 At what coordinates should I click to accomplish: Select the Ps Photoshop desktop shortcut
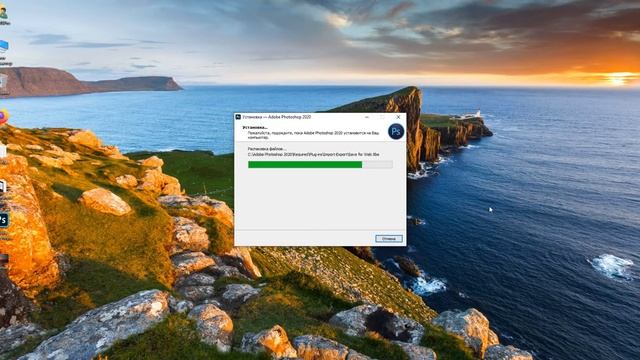click(x=4, y=220)
